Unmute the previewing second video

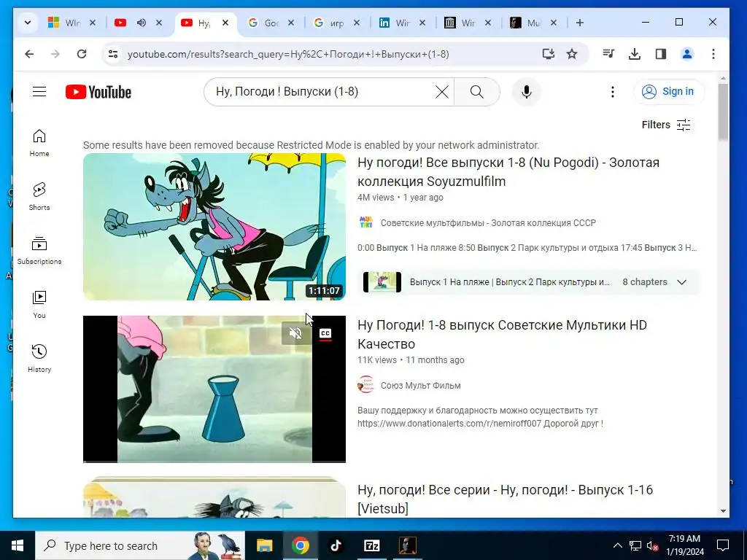pyautogui.click(x=295, y=333)
